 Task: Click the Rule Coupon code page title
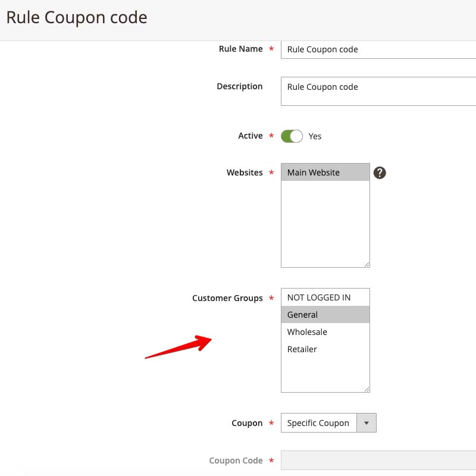(77, 18)
